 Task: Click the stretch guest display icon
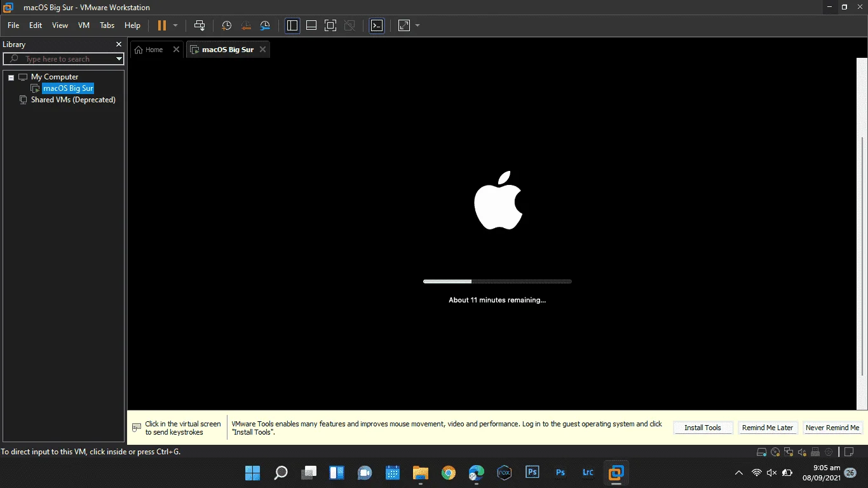point(404,25)
